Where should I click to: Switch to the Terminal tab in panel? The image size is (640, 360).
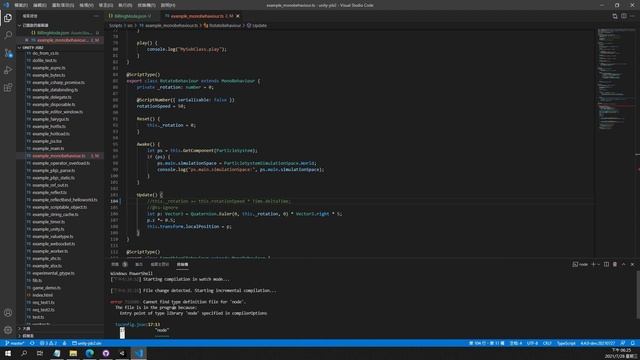click(182, 264)
